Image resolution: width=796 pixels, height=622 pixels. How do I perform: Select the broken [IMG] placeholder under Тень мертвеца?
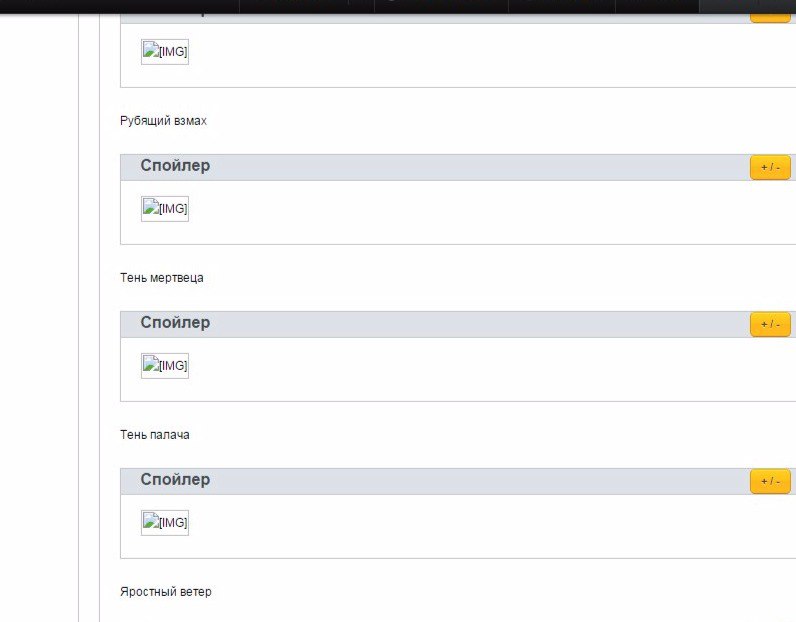pos(165,366)
